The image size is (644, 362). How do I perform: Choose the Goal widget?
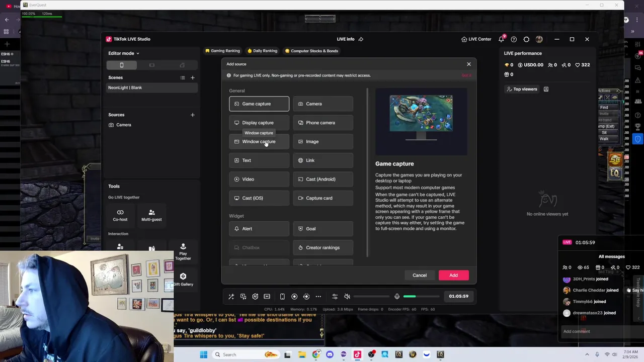(x=323, y=229)
